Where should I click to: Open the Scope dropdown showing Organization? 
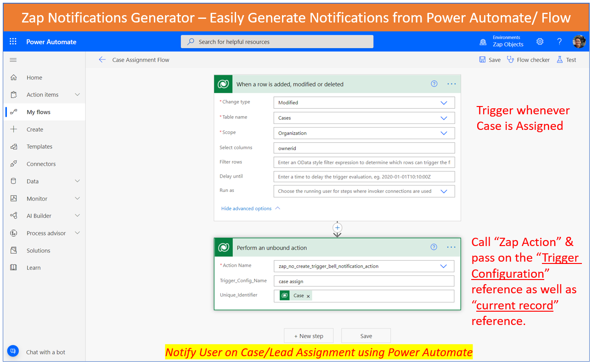tap(364, 133)
